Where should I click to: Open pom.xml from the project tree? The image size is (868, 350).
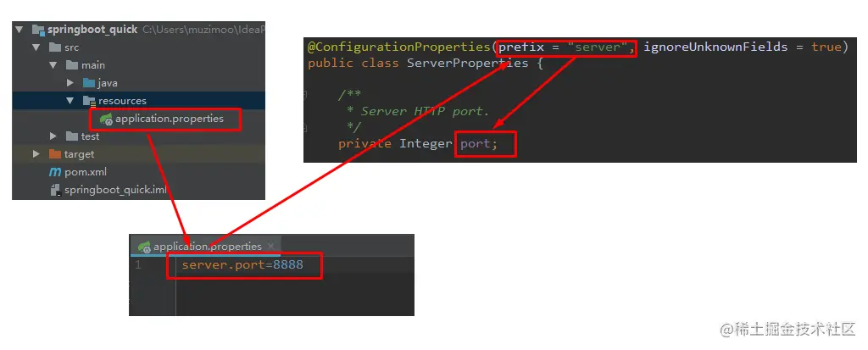click(86, 172)
